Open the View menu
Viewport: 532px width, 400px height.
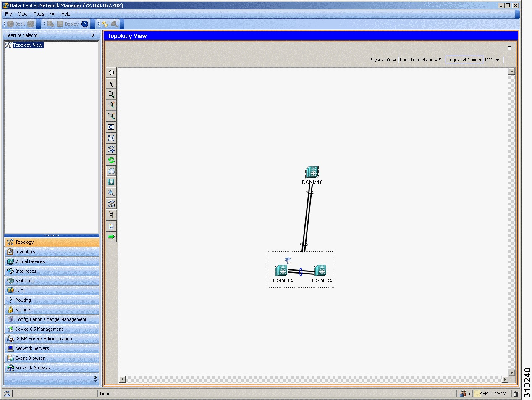point(23,14)
